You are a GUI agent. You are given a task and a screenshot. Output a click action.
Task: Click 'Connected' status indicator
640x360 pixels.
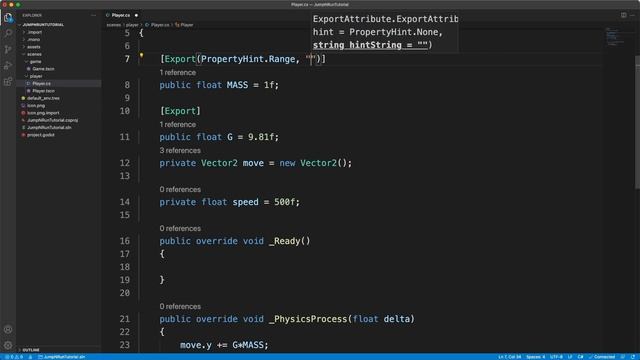[x=602, y=357]
